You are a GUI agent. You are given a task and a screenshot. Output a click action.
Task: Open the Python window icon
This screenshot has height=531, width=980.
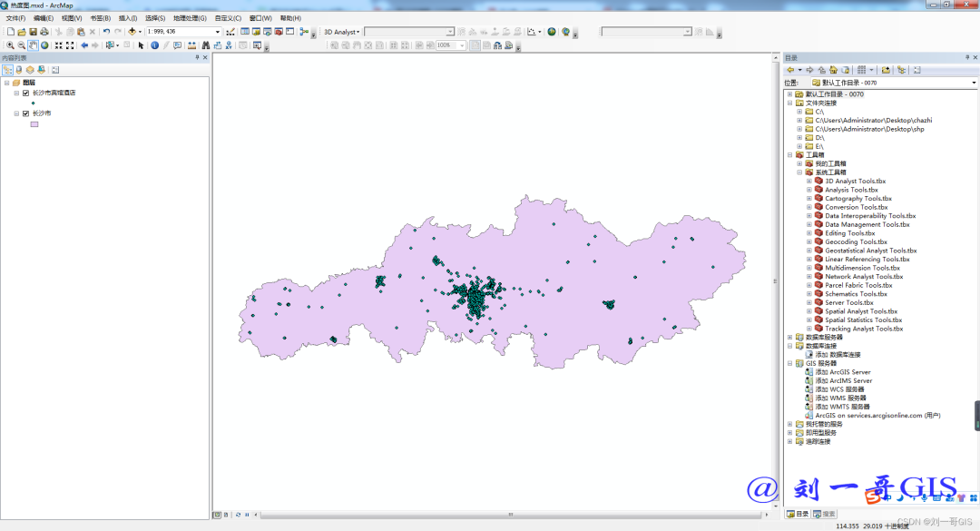coord(290,32)
